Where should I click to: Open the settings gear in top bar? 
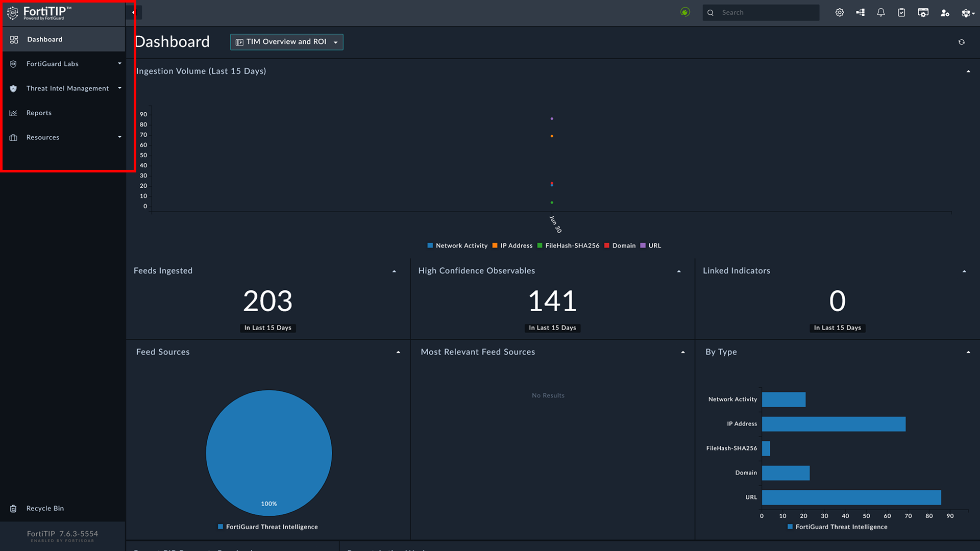(840, 12)
